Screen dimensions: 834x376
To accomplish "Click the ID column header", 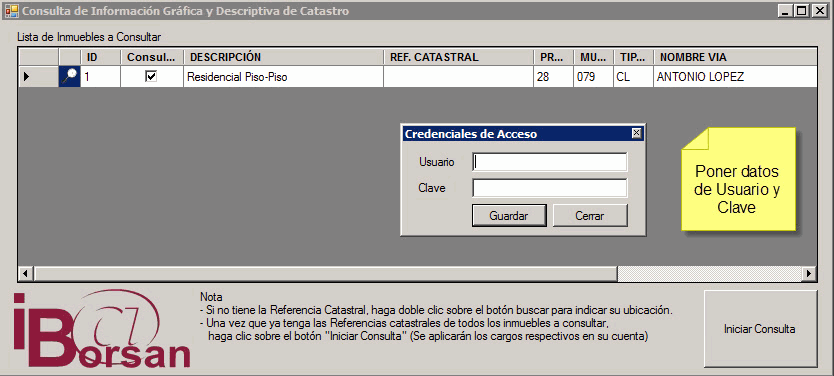I will pos(101,57).
